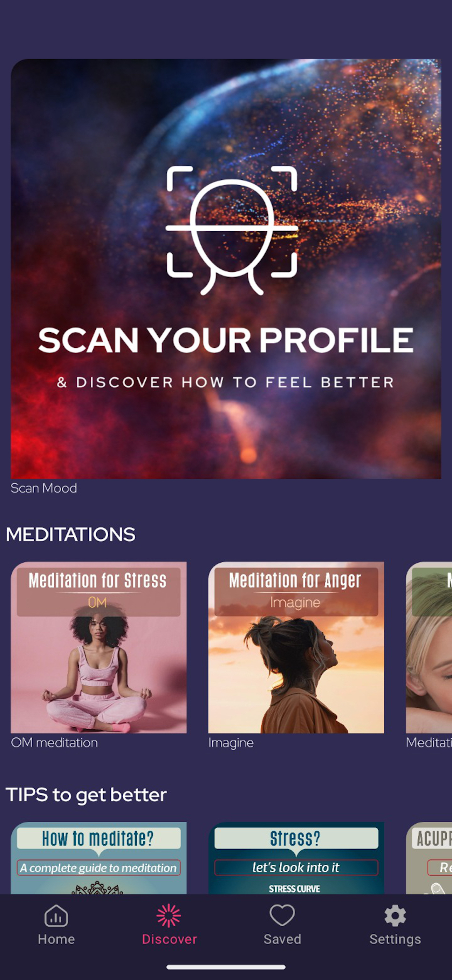Switch to the Saved tab label

pos(282,939)
